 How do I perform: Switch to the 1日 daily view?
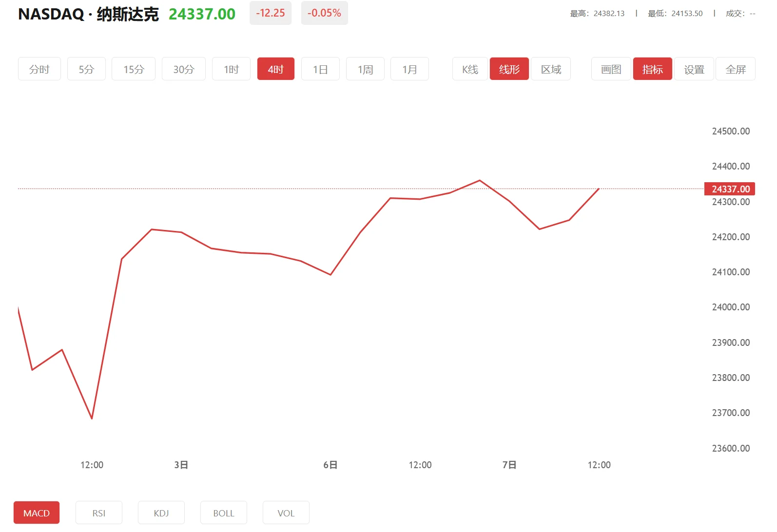320,69
